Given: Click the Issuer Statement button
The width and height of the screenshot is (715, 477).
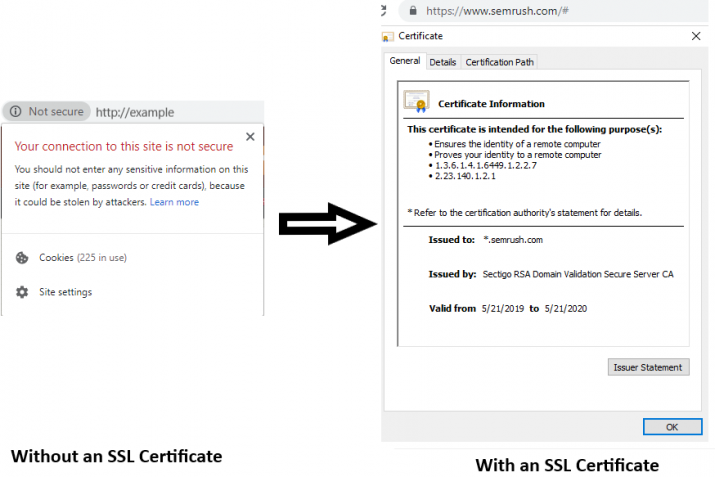Looking at the screenshot, I should [x=648, y=367].
